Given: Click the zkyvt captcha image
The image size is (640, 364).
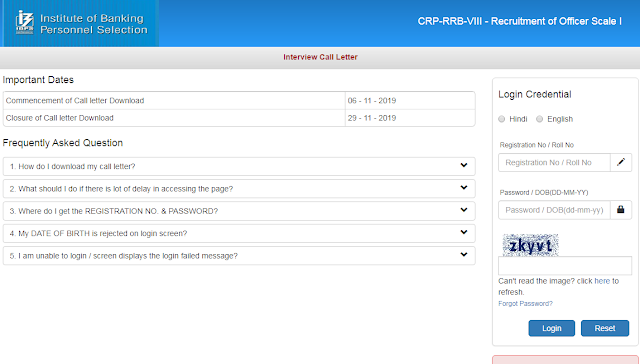Looking at the screenshot, I should pos(531,245).
